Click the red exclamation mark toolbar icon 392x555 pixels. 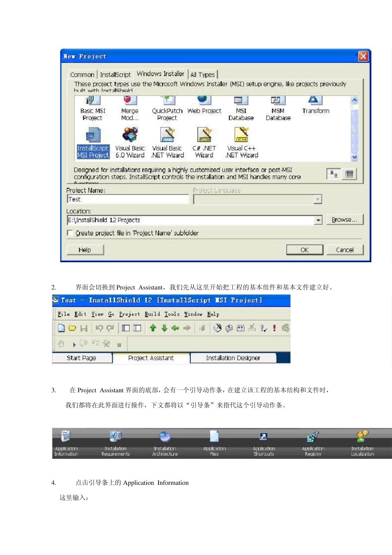click(x=274, y=328)
